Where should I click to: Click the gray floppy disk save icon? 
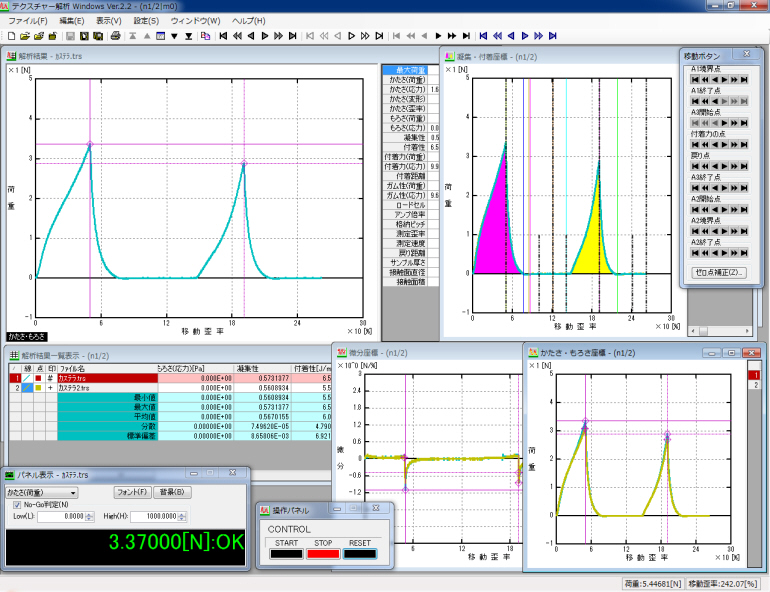coord(71,36)
